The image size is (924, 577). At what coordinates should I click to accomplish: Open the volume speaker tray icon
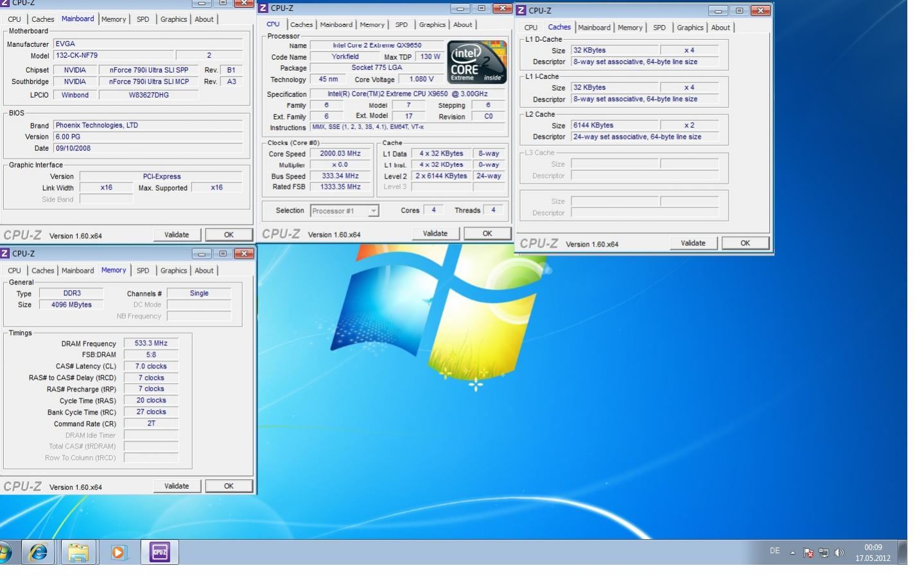click(839, 553)
